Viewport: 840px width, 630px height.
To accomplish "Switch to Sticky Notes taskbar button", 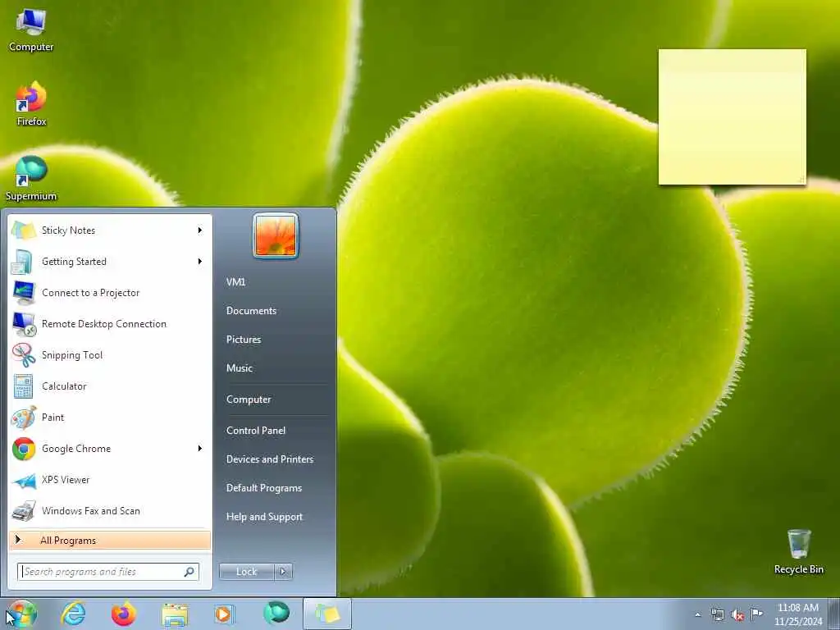I will [x=327, y=614].
